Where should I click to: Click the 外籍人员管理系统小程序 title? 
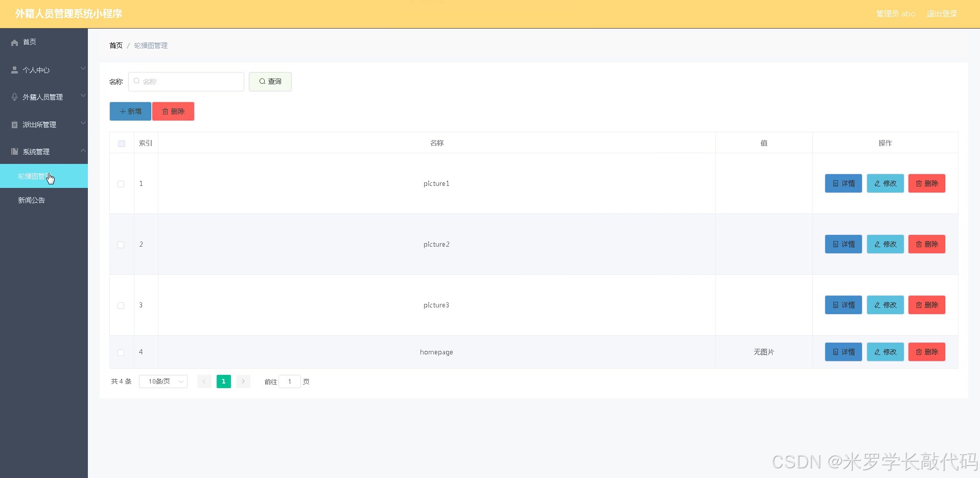pos(68,14)
